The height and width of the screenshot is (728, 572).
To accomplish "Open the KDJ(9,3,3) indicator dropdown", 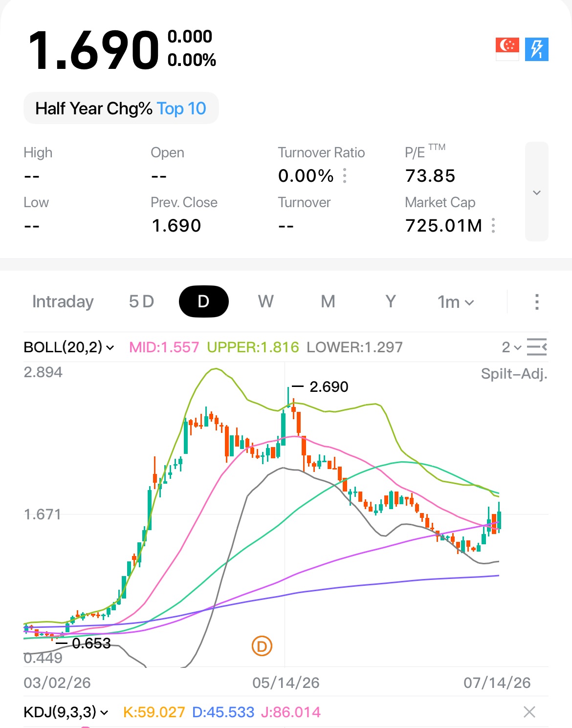I will click(66, 712).
